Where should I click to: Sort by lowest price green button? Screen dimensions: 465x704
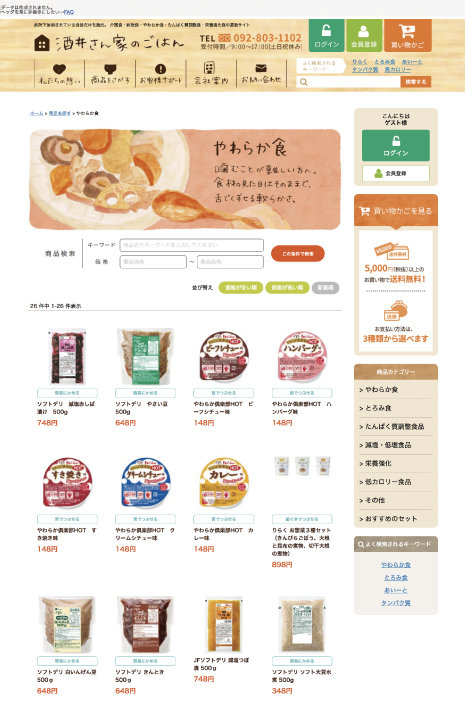click(x=241, y=288)
